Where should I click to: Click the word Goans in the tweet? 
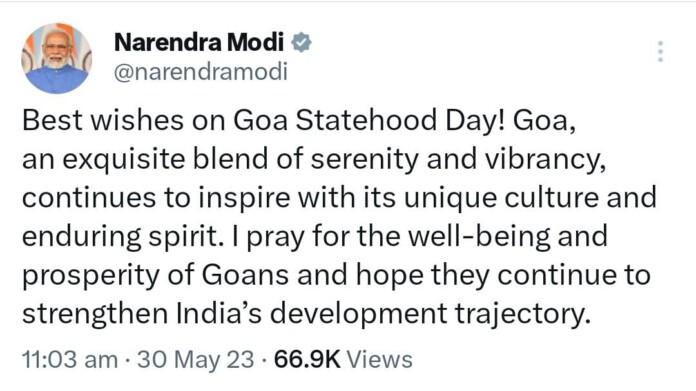245,275
